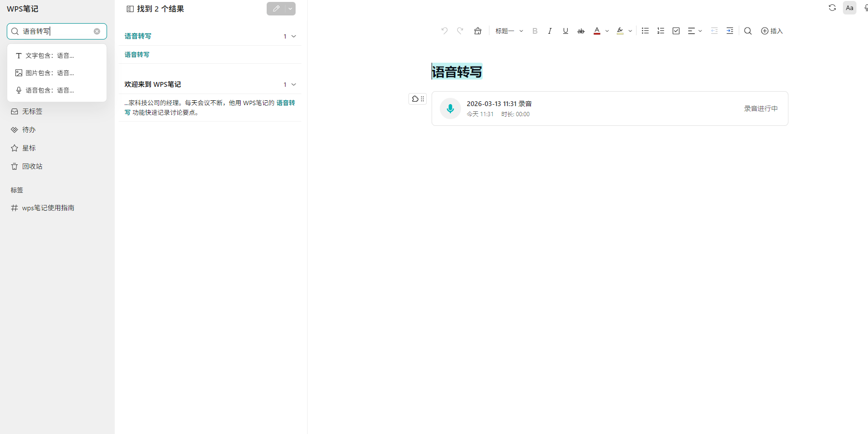Insert a bulleted list

pos(645,31)
